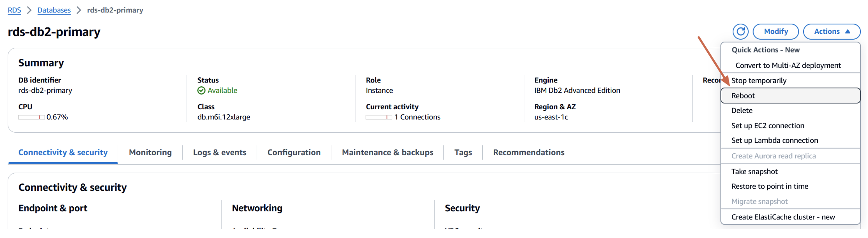Image resolution: width=868 pixels, height=238 pixels.
Task: Open the Recommendations tab
Action: click(x=529, y=152)
